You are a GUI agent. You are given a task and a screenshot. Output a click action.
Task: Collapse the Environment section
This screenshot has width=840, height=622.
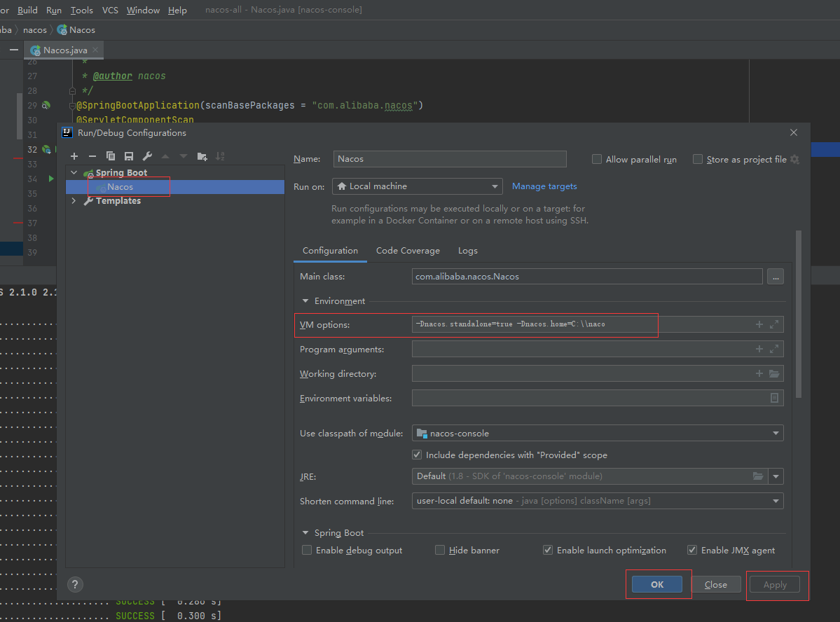pos(305,301)
